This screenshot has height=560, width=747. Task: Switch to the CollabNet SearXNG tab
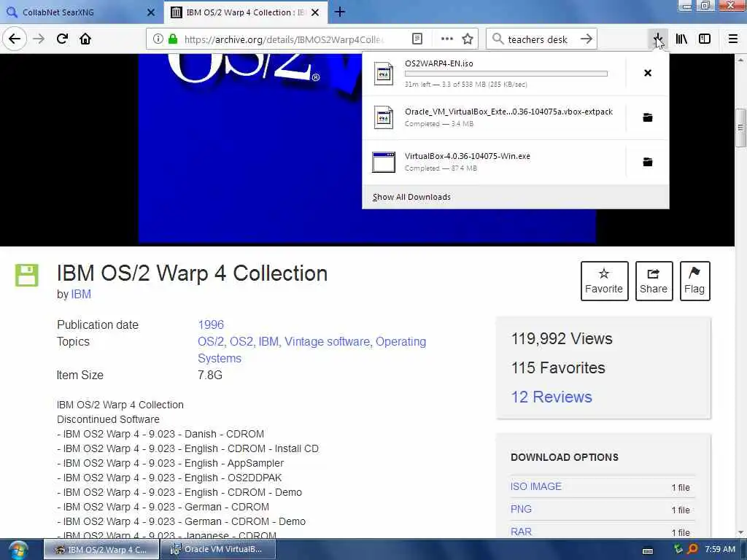tap(81, 12)
